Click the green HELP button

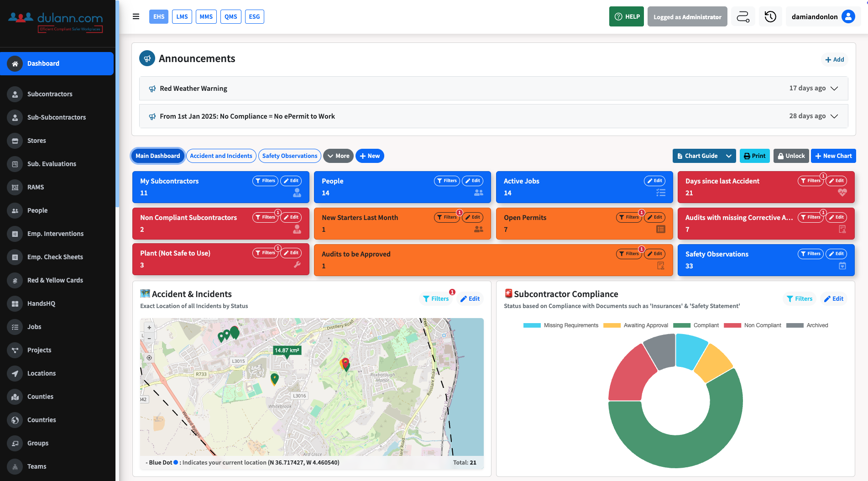click(627, 16)
